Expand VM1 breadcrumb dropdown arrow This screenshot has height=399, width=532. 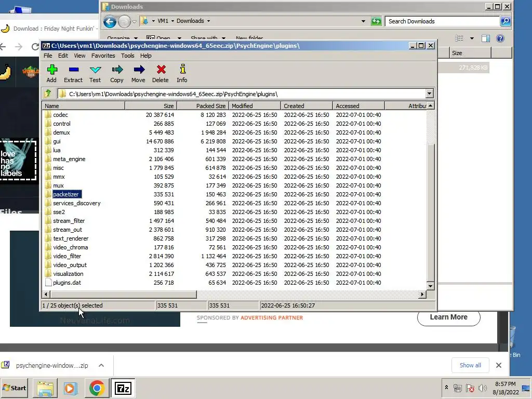[172, 21]
